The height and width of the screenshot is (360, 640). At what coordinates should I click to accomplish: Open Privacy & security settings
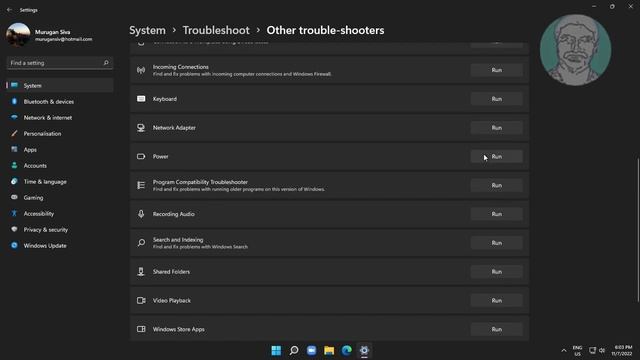pos(60,229)
